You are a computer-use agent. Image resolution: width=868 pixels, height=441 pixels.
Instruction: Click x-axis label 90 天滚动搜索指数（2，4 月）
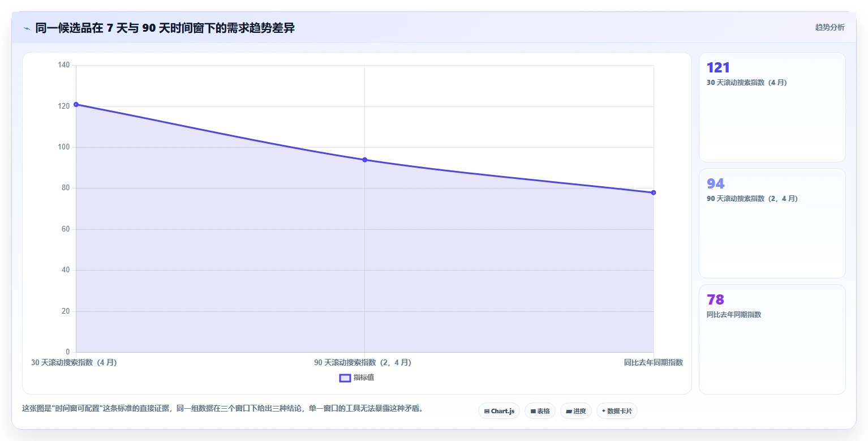(363, 362)
